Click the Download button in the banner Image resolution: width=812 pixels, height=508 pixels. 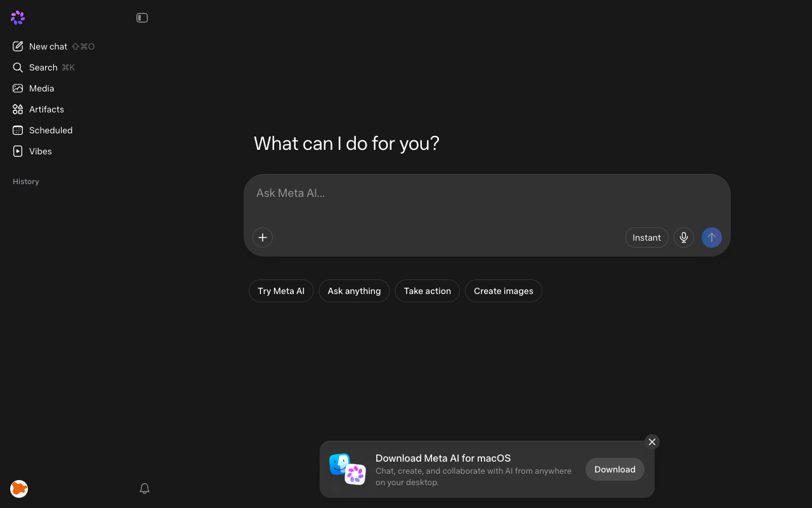(615, 469)
